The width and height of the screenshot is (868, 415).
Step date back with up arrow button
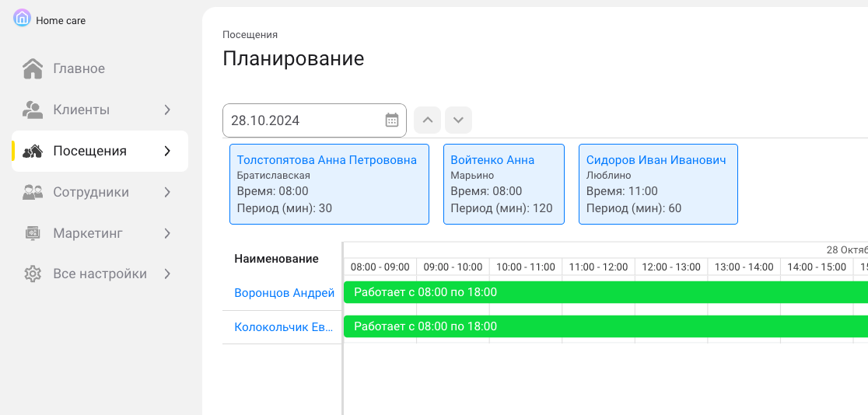click(427, 120)
